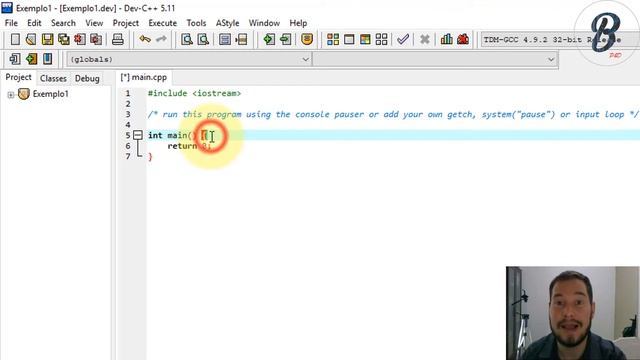Viewport: 640px width, 360px height.
Task: Select the main.cpp editor tab
Action: (144, 77)
